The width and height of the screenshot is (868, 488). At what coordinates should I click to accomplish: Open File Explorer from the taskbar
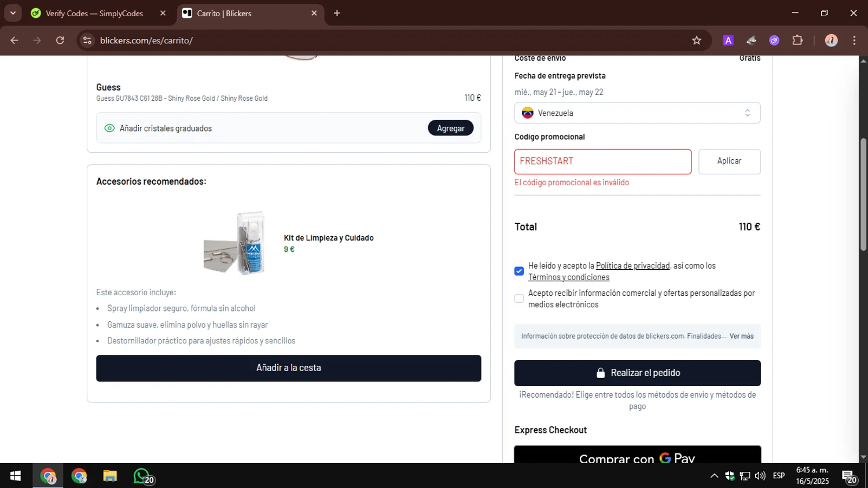click(110, 476)
